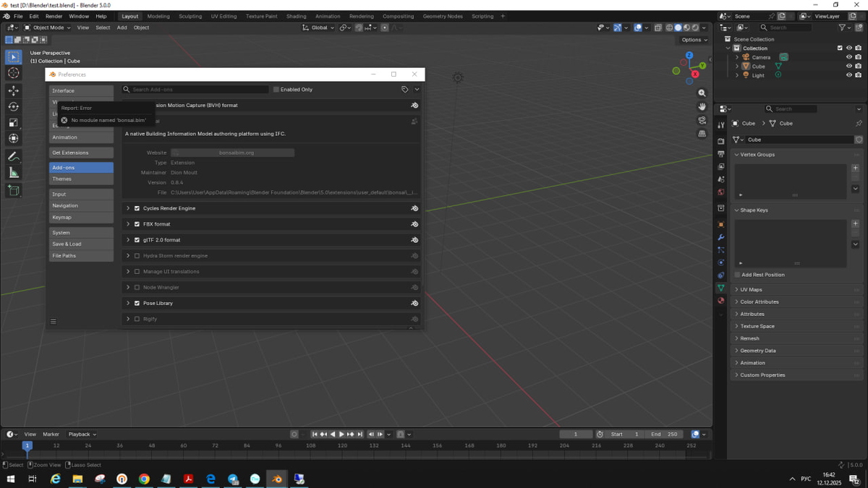The height and width of the screenshot is (488, 868).
Task: Jump to the timeline start frame
Action: tap(315, 435)
